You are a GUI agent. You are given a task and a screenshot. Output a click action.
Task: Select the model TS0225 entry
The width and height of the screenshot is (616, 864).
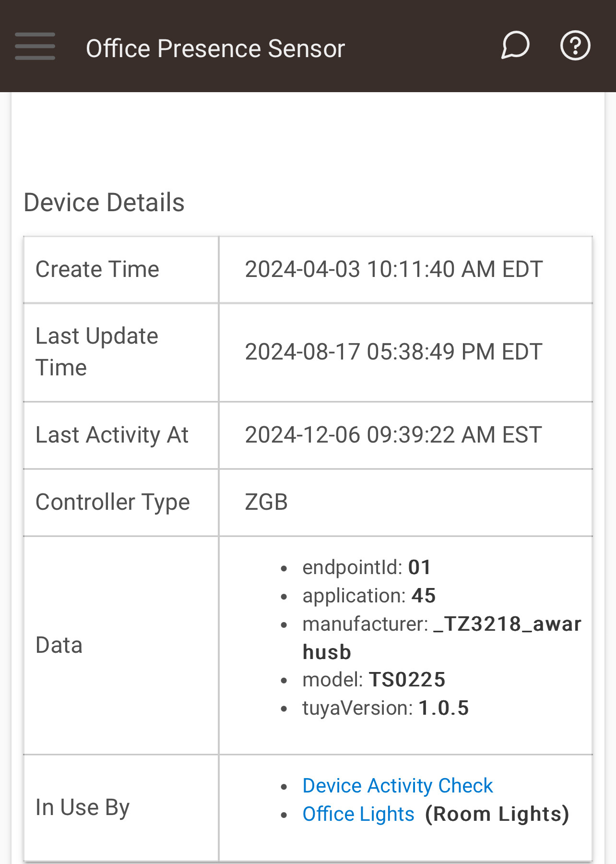pyautogui.click(x=374, y=680)
